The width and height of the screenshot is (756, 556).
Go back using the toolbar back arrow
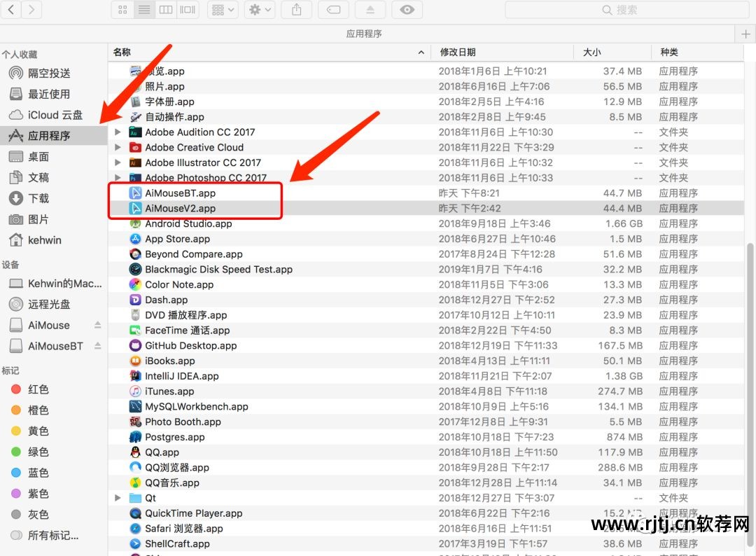click(x=11, y=9)
